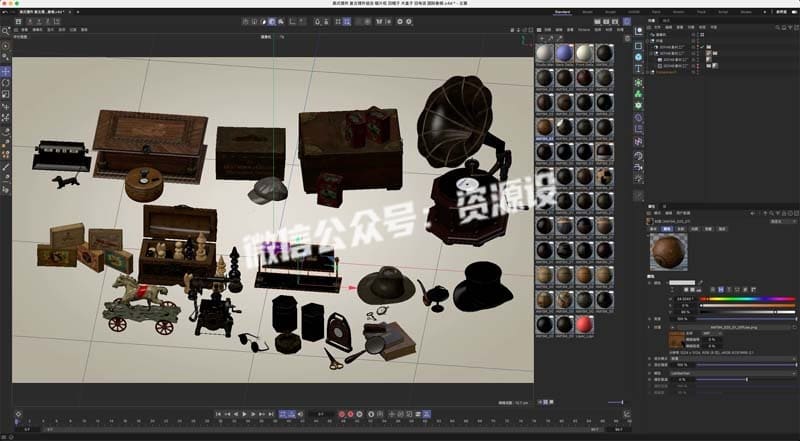Adjust the rainbow hue slider
The image size is (800, 441).
[747, 299]
